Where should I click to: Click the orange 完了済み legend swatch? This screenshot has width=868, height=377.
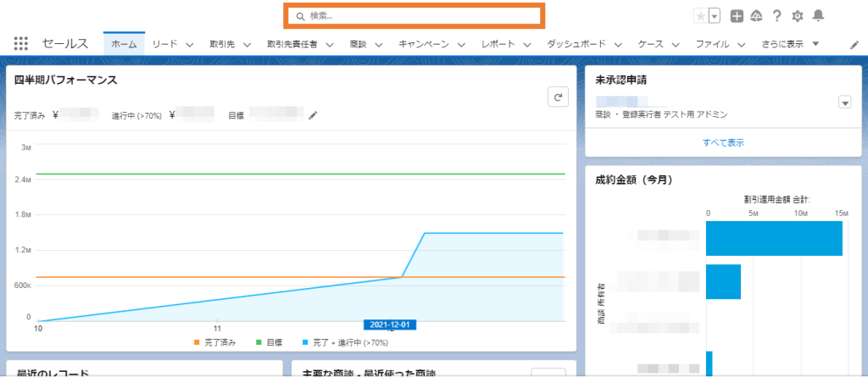tap(197, 342)
